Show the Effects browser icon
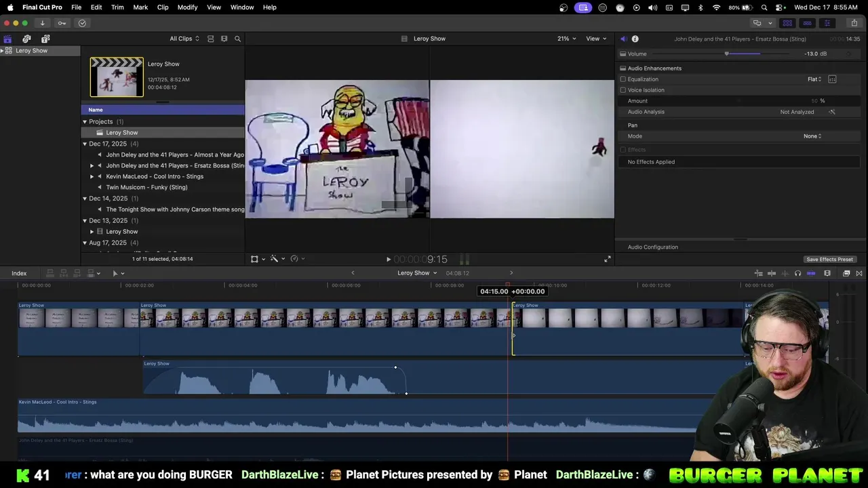 (x=846, y=273)
